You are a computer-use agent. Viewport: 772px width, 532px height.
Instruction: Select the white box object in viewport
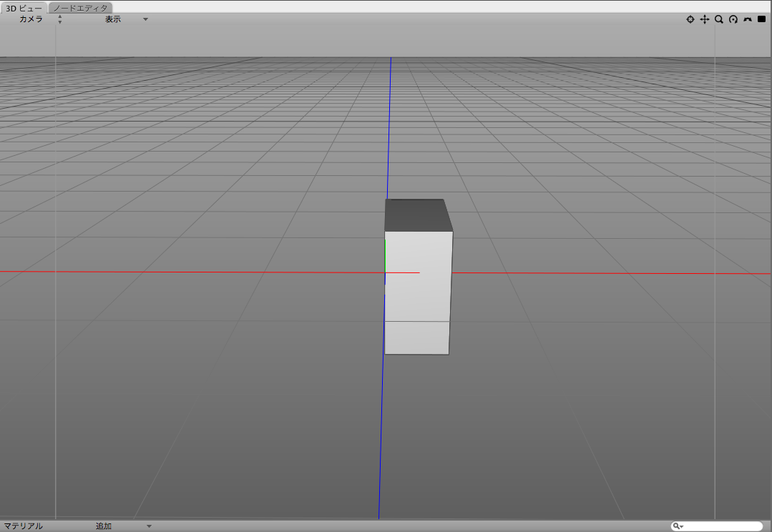pyautogui.click(x=417, y=292)
